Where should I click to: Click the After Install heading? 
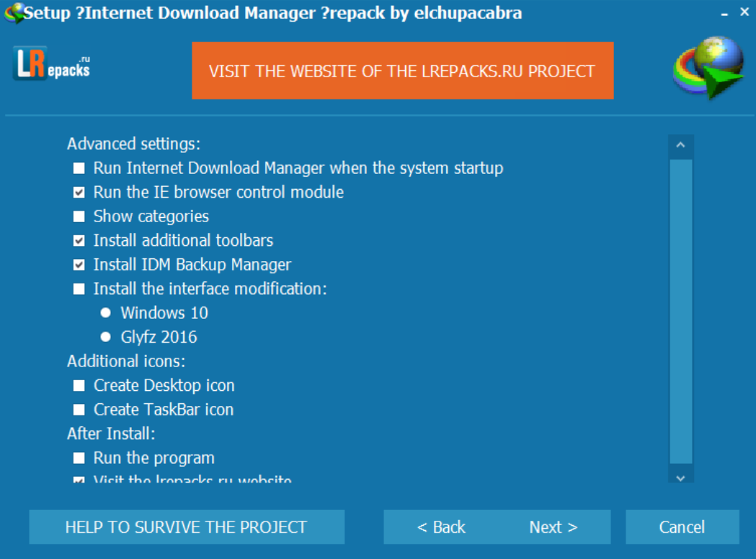coord(111,433)
